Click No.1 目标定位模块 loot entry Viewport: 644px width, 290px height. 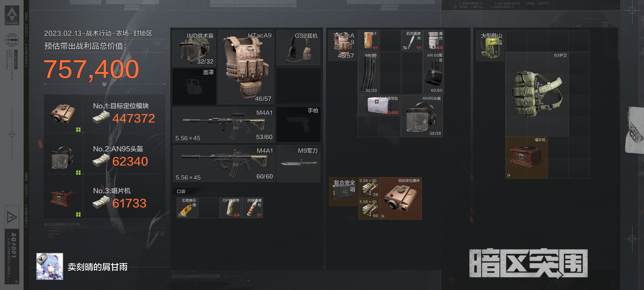tap(104, 114)
